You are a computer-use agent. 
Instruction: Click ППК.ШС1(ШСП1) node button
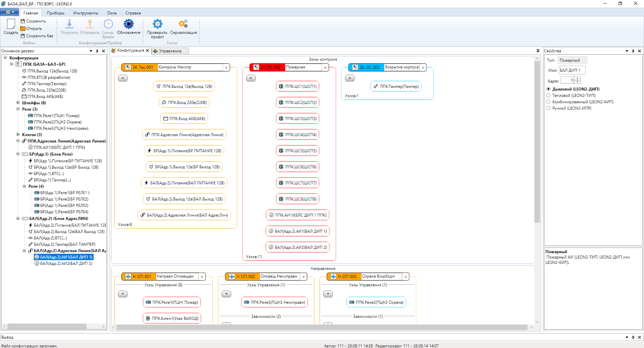point(298,86)
